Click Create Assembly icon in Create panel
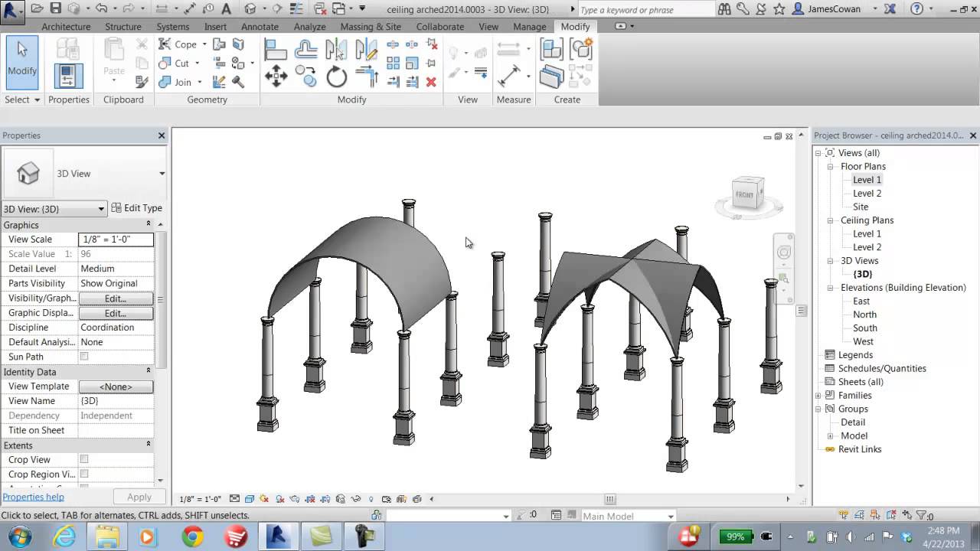 [551, 50]
